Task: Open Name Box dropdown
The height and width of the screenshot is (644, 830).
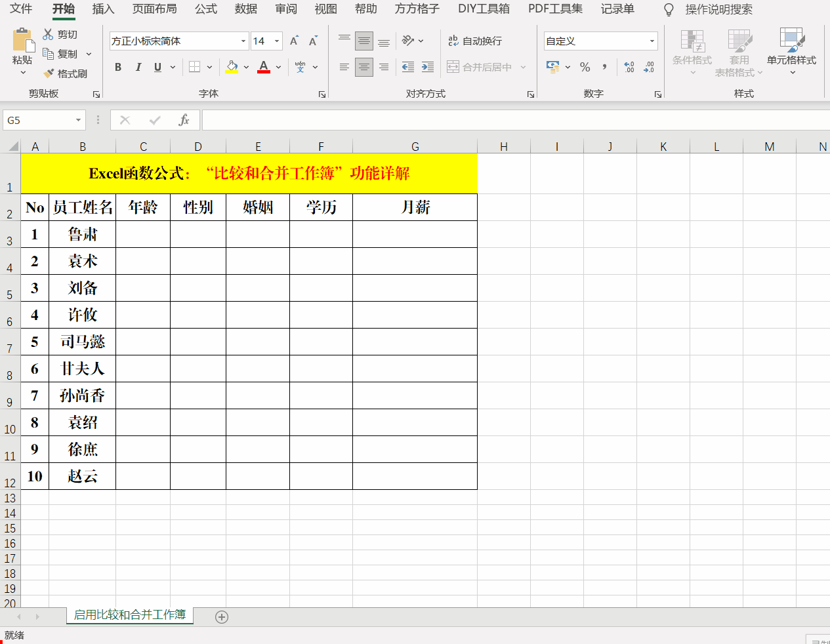Action: (78, 120)
